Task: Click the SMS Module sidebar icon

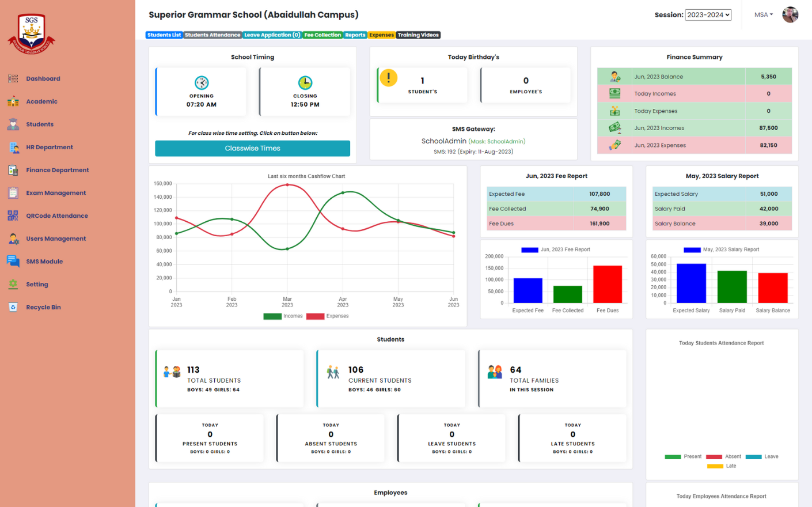Action: (x=13, y=261)
